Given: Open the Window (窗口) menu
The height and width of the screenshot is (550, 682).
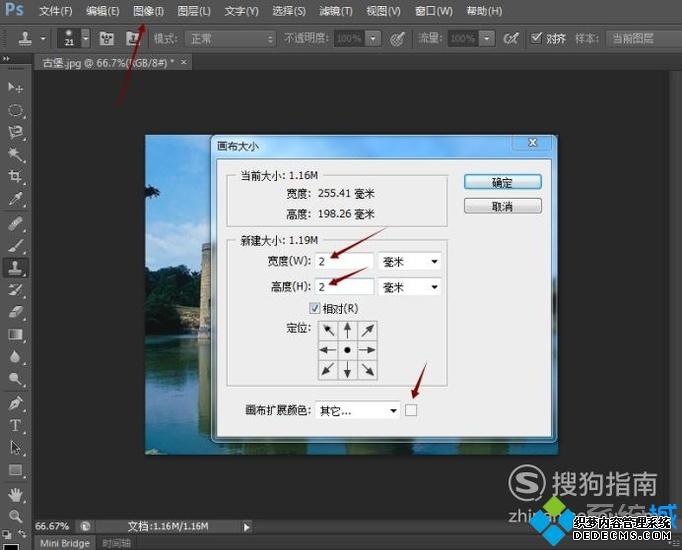Looking at the screenshot, I should pyautogui.click(x=434, y=11).
